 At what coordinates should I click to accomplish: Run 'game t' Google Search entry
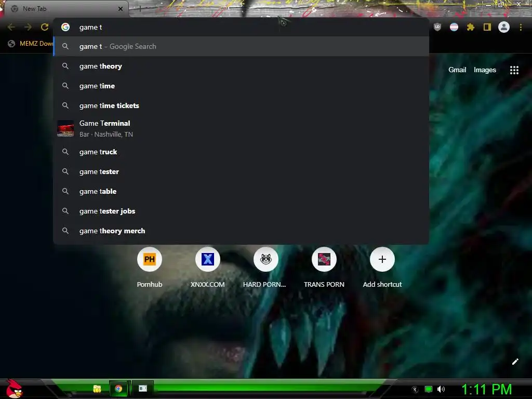[x=241, y=46]
